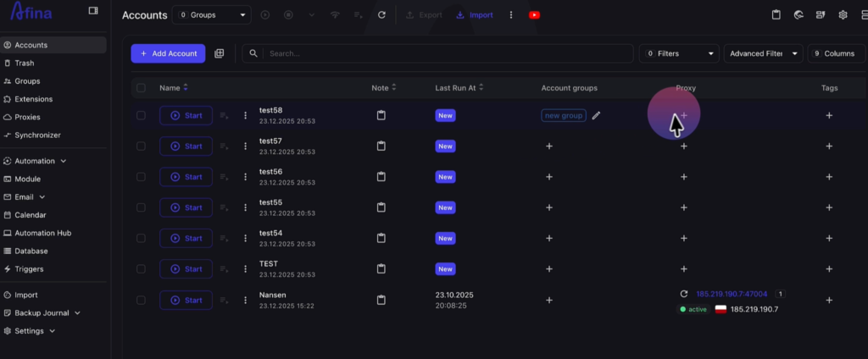Sort by the Name column arrows
868x359 pixels.
186,87
